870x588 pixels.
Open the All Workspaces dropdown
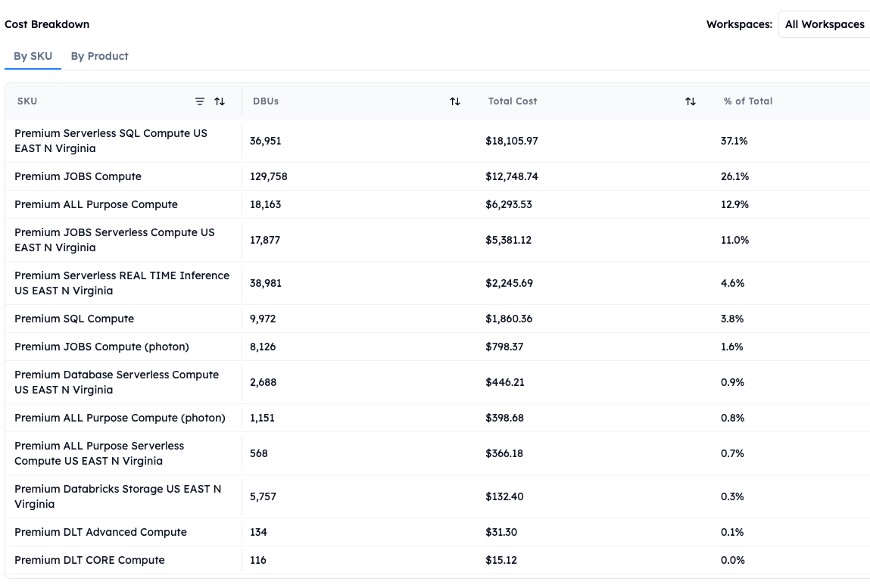[x=825, y=24]
